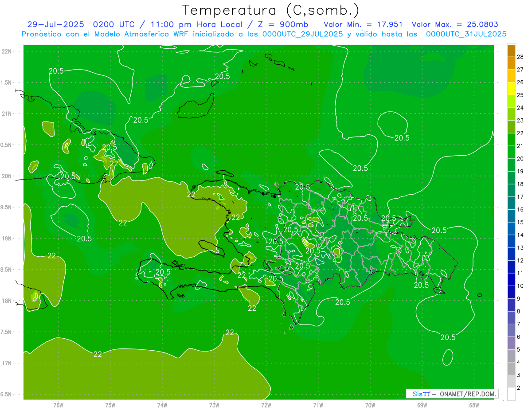Click the '70W' longitude axis label
532x411 pixels.
click(x=370, y=405)
